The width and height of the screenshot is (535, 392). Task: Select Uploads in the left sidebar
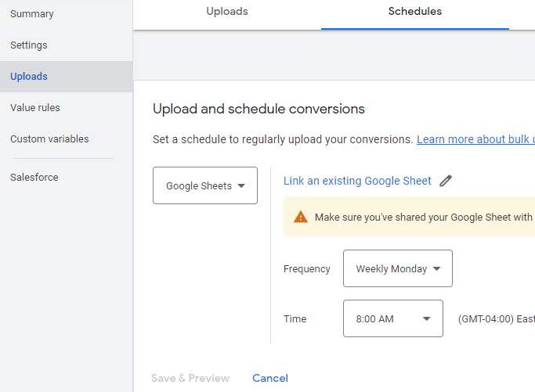coord(29,77)
